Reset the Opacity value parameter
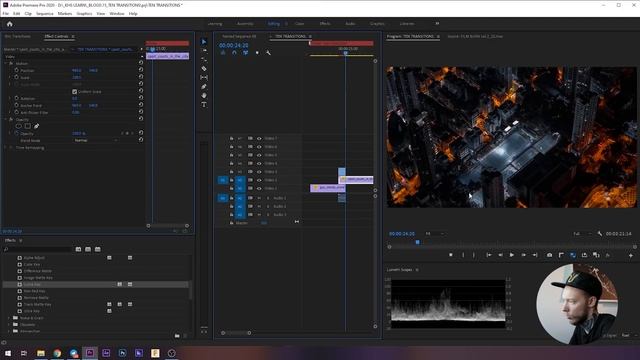 (x=141, y=133)
